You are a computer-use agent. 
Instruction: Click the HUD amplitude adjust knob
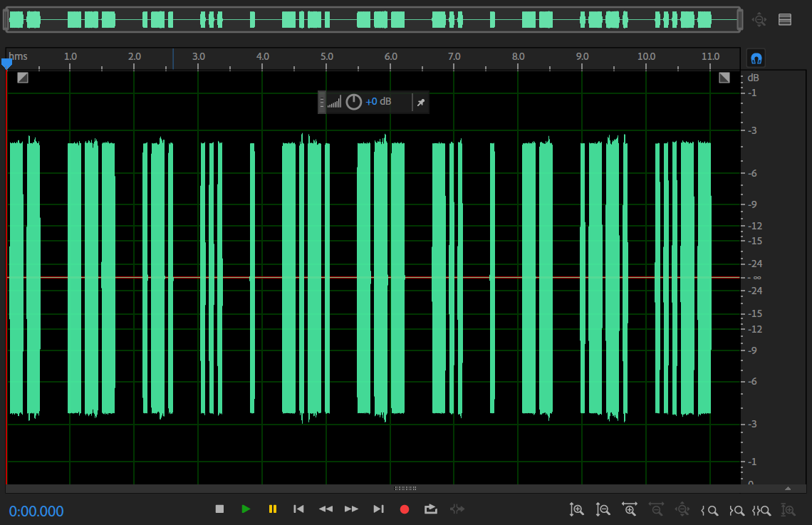(x=353, y=102)
